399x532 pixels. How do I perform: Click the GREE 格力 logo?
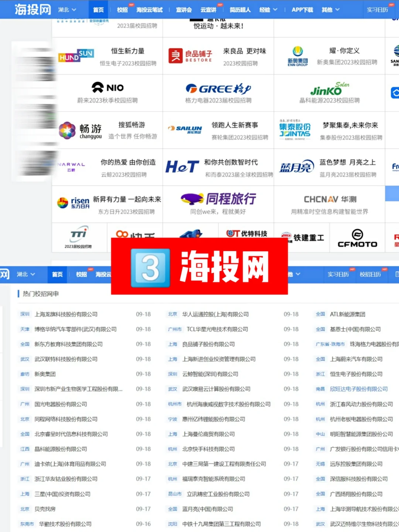[218, 89]
